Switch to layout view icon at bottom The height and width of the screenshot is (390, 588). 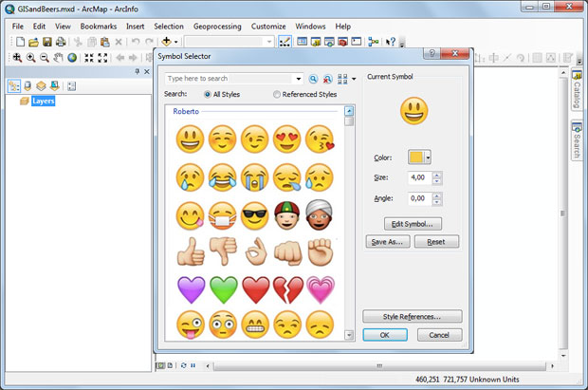(x=170, y=365)
